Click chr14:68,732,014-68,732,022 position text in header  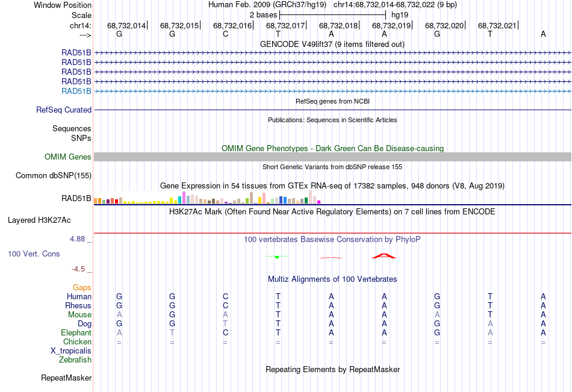click(396, 5)
